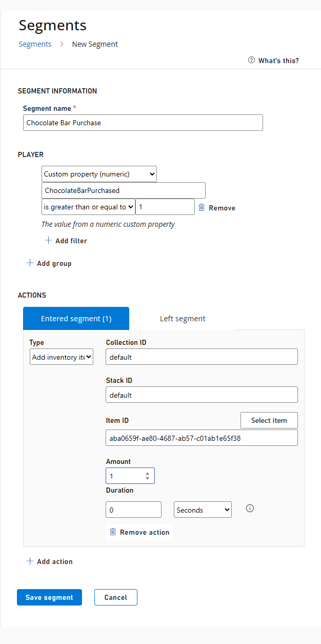Image resolution: width=321 pixels, height=644 pixels.
Task: Click the trash icon next to Remove filter
Action: (202, 207)
